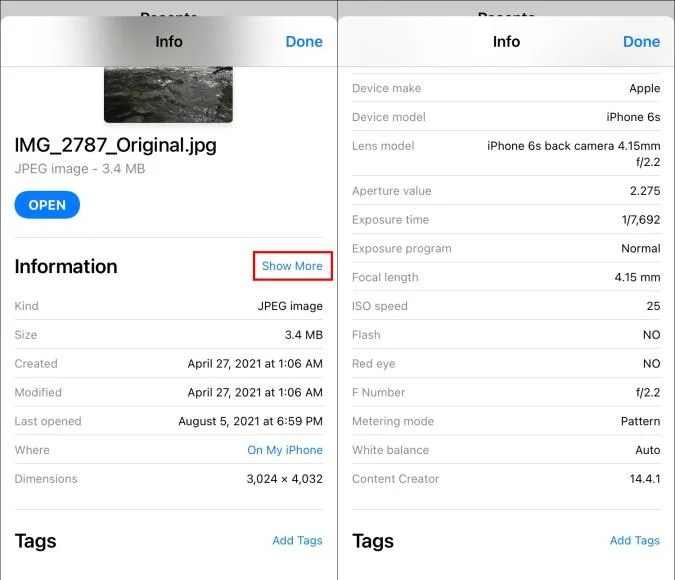Tap the image preview thumbnail
Image resolution: width=675 pixels, height=580 pixels.
pos(168,95)
